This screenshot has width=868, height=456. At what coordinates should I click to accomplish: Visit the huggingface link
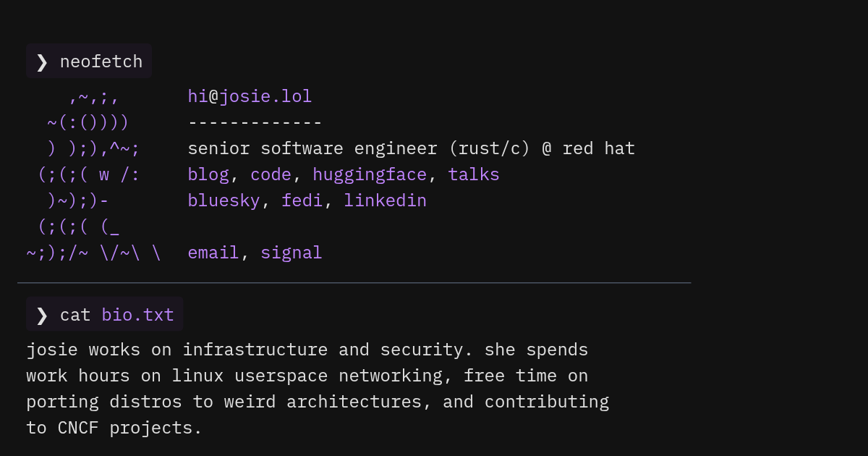click(370, 175)
